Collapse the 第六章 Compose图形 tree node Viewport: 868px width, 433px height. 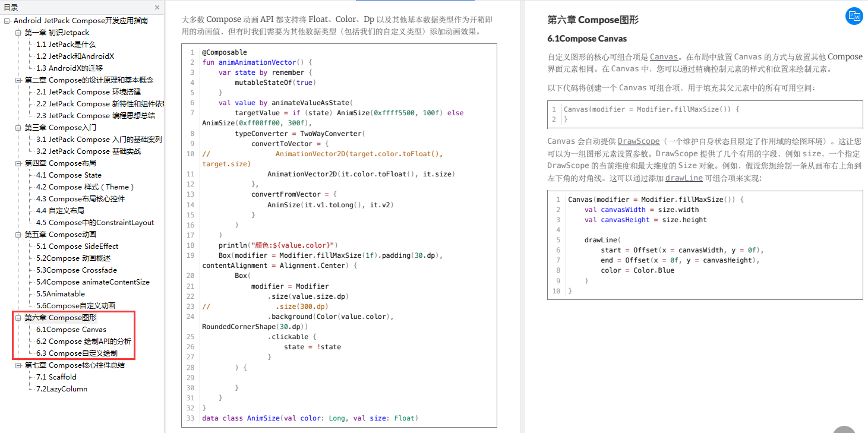18,318
